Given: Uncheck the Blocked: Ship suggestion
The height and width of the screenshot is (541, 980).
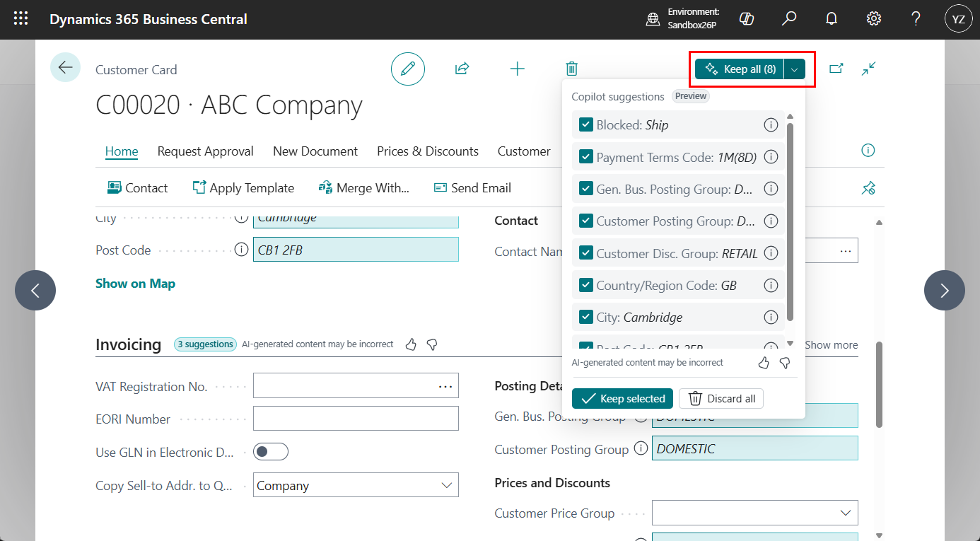Looking at the screenshot, I should pos(585,124).
